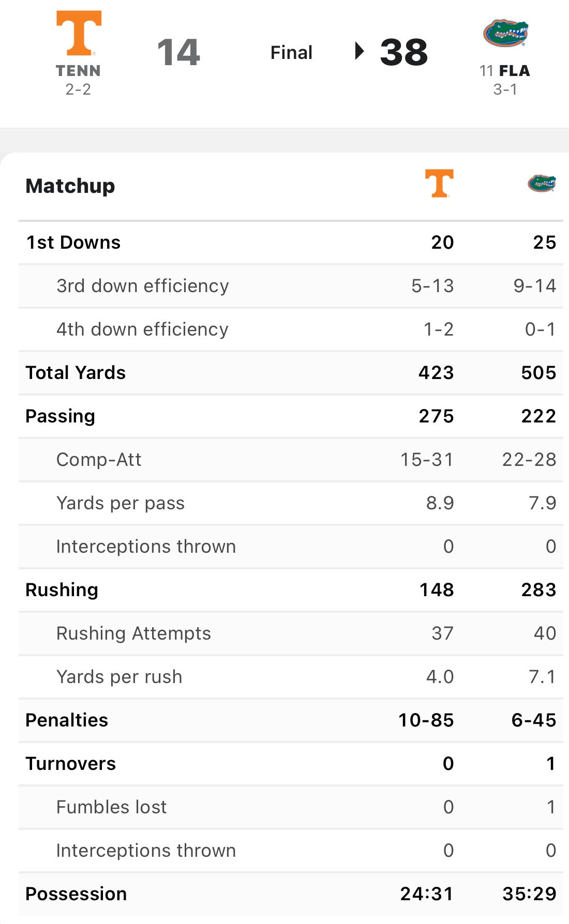Tap the Florida Gators logo in the scoreboard header
The width and height of the screenshot is (569, 924).
tap(505, 34)
